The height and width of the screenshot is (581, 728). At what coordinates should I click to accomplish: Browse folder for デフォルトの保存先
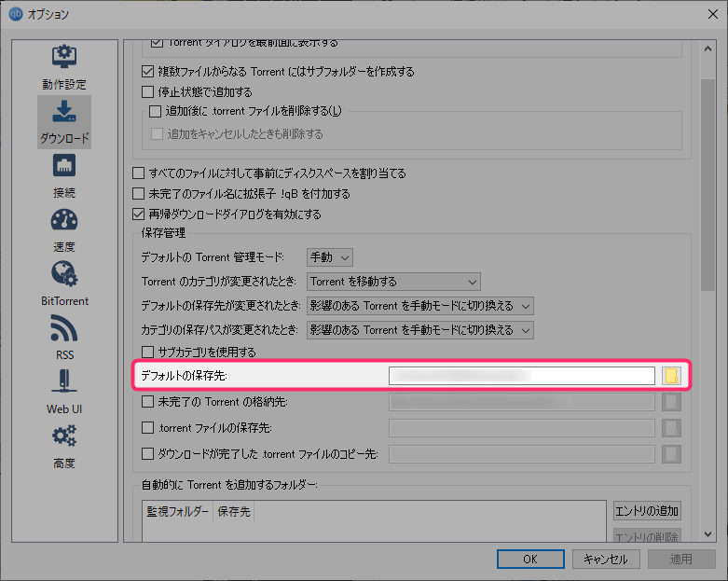click(x=671, y=376)
